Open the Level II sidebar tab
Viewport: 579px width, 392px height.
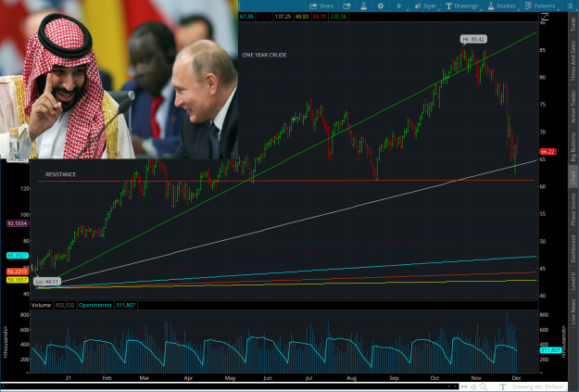(573, 281)
